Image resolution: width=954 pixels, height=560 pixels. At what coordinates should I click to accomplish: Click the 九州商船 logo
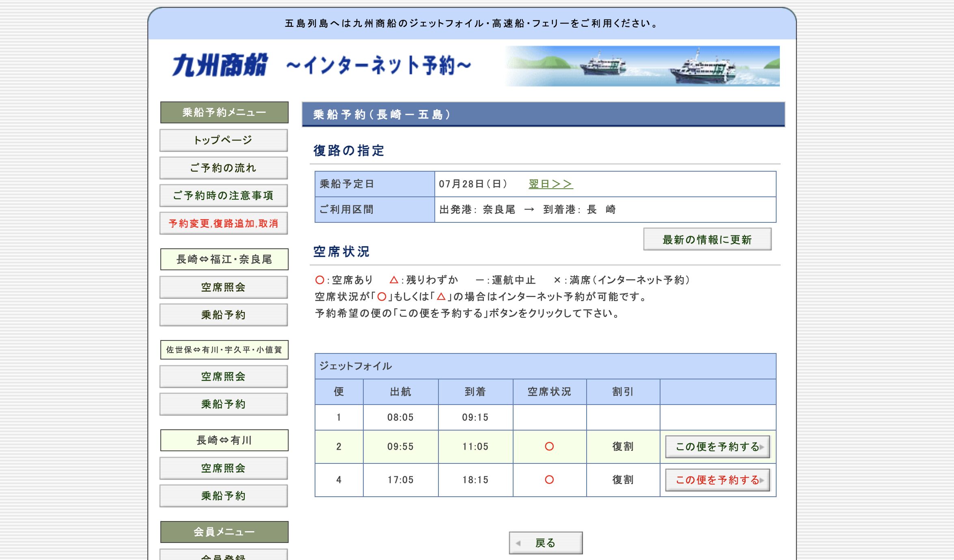[220, 65]
